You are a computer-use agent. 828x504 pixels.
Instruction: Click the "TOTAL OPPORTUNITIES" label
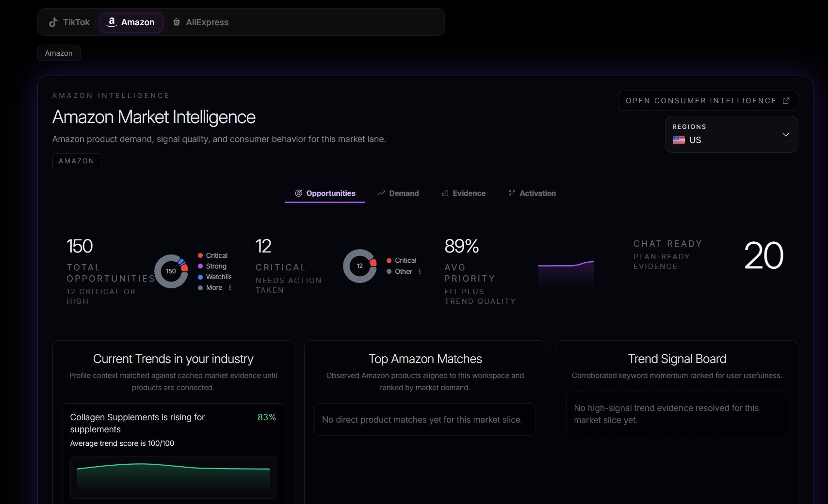pyautogui.click(x=111, y=273)
